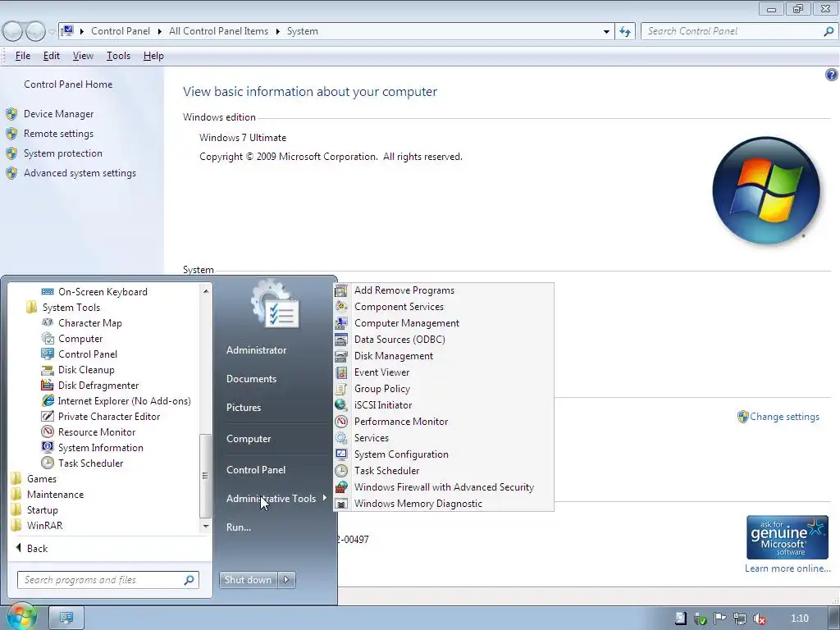Launch Computer Management icon

pyautogui.click(x=341, y=323)
